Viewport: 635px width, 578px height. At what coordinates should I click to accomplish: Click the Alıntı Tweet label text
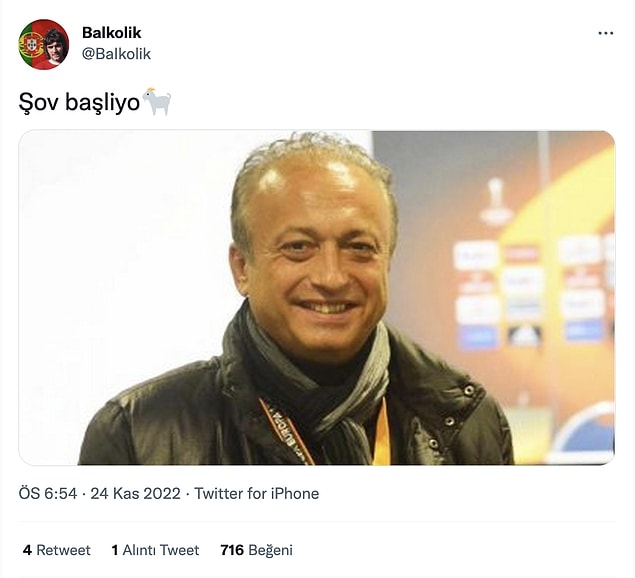(161, 550)
